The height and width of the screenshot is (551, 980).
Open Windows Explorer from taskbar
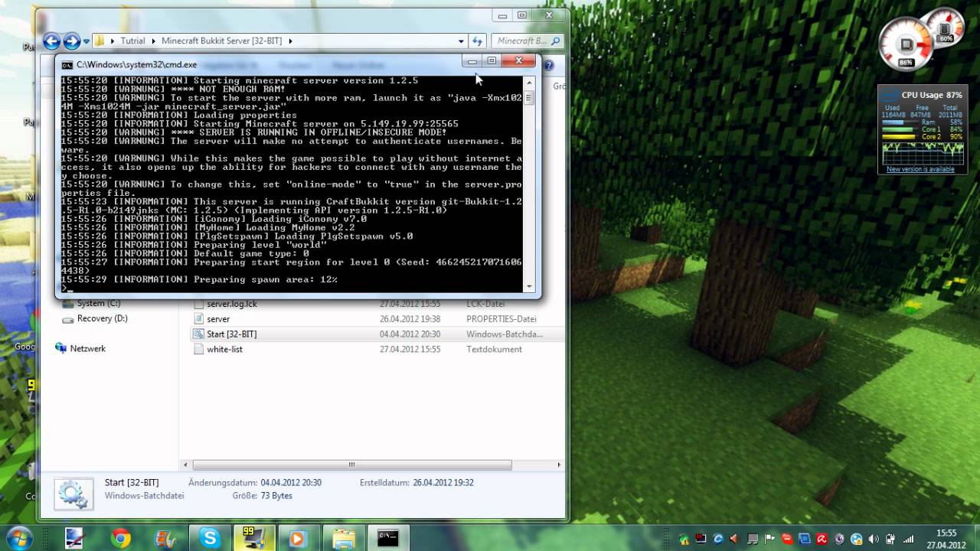(344, 539)
